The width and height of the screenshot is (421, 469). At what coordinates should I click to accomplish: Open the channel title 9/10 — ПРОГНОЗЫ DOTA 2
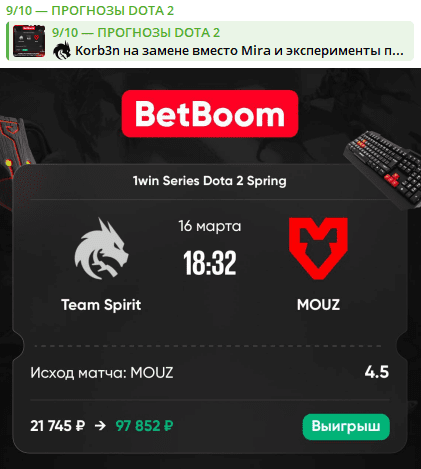[90, 11]
